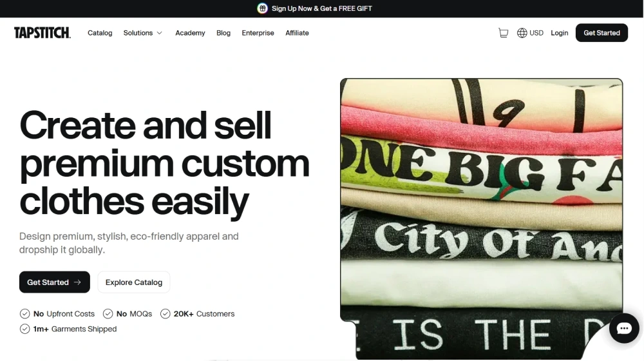644x361 pixels.
Task: Click the Tapstitch logo
Action: [x=43, y=33]
